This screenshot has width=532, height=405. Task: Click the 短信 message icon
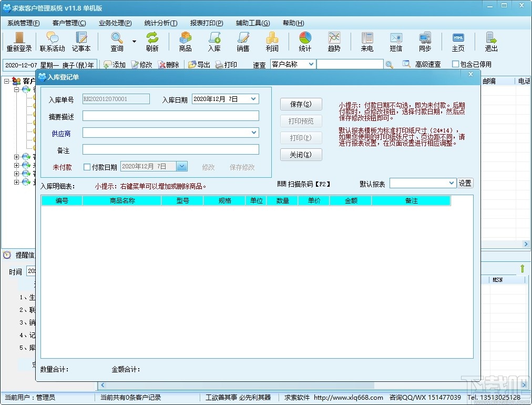396,42
